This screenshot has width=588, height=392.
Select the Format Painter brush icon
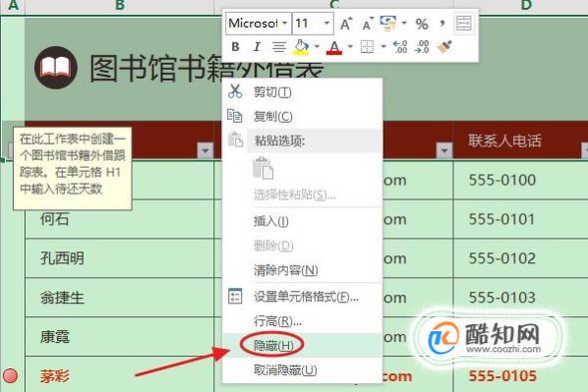click(444, 47)
